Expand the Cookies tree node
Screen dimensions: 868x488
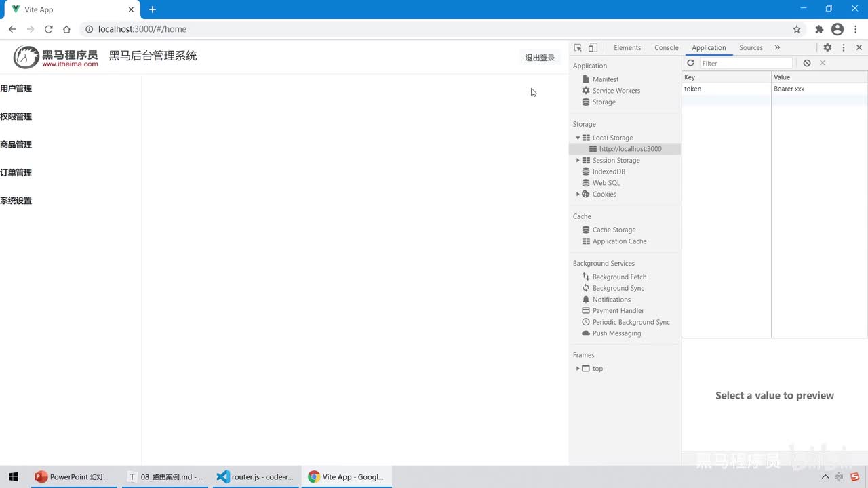[x=578, y=194]
